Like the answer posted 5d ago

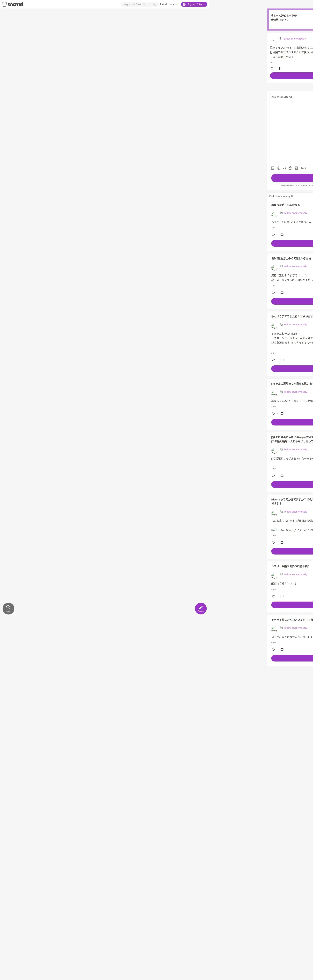pos(272,68)
